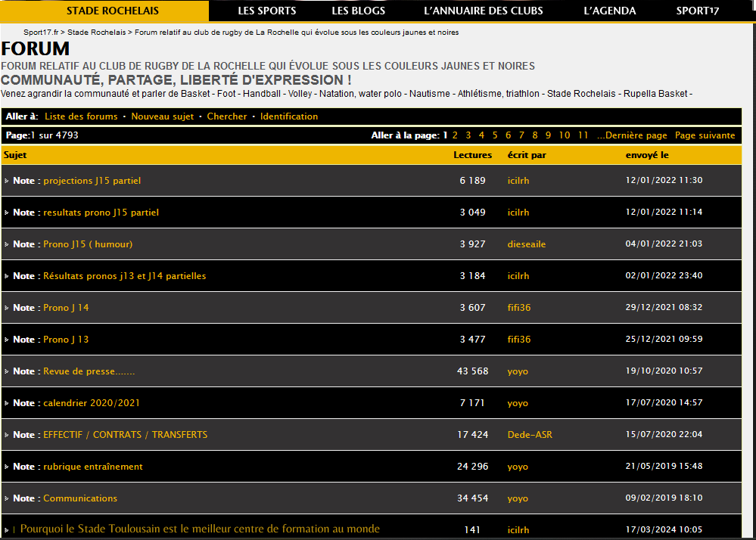The image size is (756, 540).
Task: Open EFFECTIF / CONTRATS / TRANSFERTS topic
Action: coord(126,435)
